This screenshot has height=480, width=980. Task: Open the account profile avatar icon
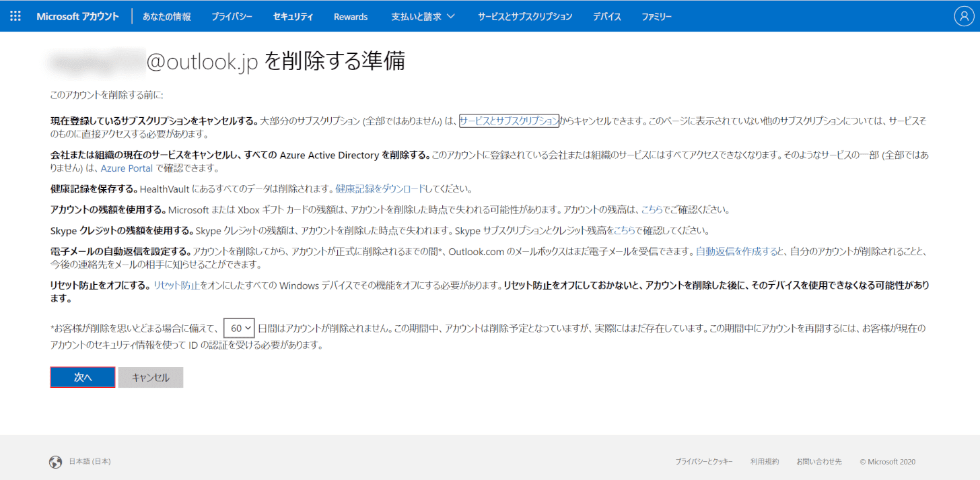pyautogui.click(x=965, y=16)
